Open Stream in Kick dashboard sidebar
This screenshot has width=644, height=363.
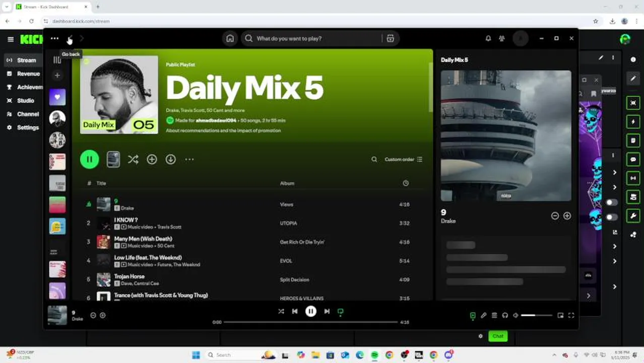point(22,60)
